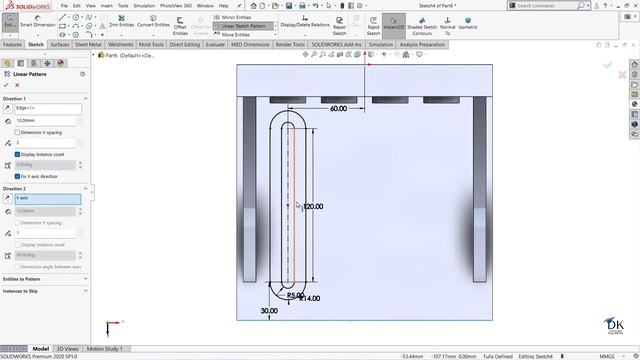Open the DisplayManager panel tab

[61, 63]
